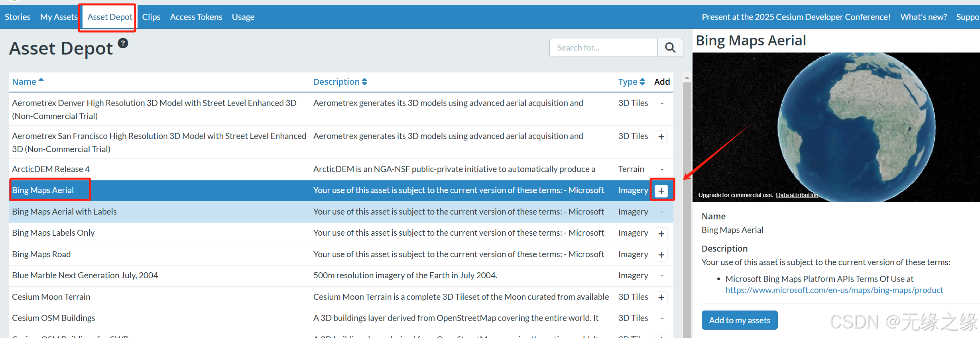Add Cesium Moon Terrain with plus icon
The height and width of the screenshot is (338, 980).
coord(661,297)
